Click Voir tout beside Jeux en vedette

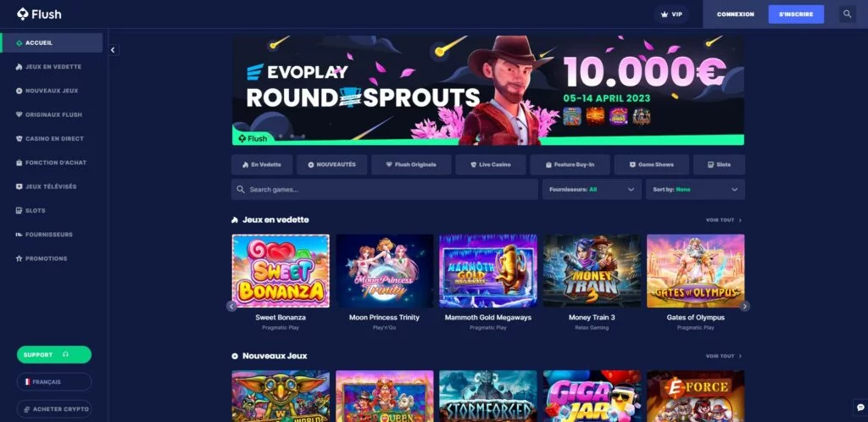(x=724, y=220)
